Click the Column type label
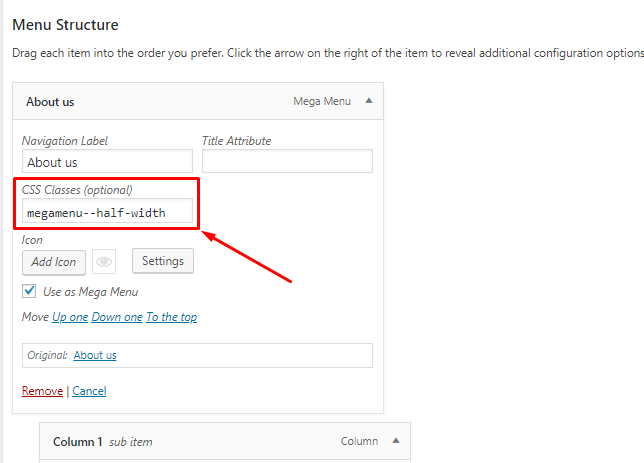The width and height of the screenshot is (644, 463). point(359,441)
